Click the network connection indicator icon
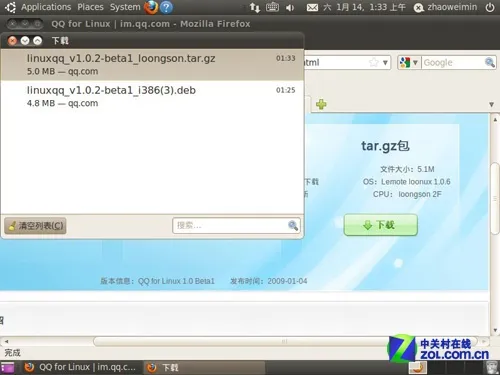This screenshot has height=375, width=500. pos(255,7)
